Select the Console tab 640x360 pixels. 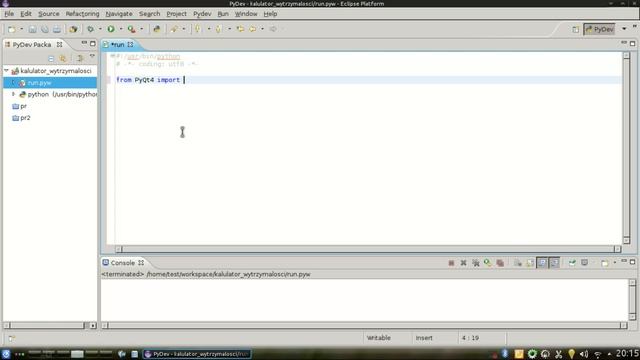tap(123, 263)
